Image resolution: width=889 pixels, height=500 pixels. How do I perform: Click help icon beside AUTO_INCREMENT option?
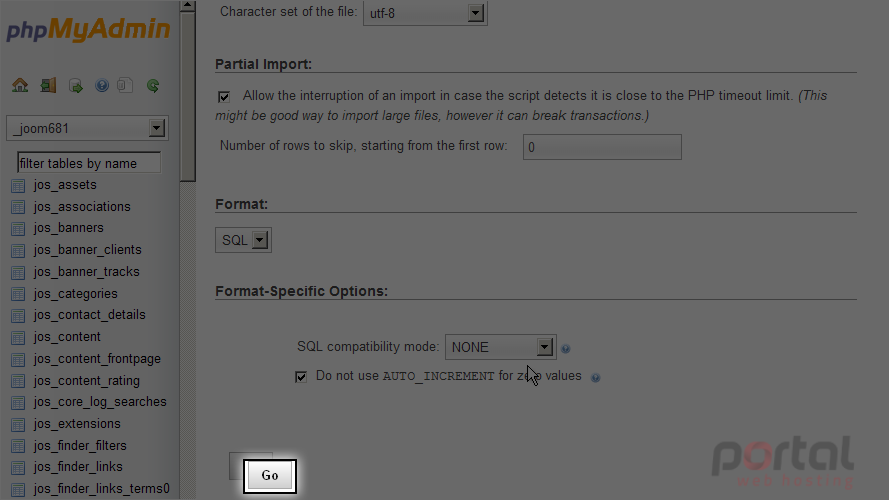(x=595, y=378)
